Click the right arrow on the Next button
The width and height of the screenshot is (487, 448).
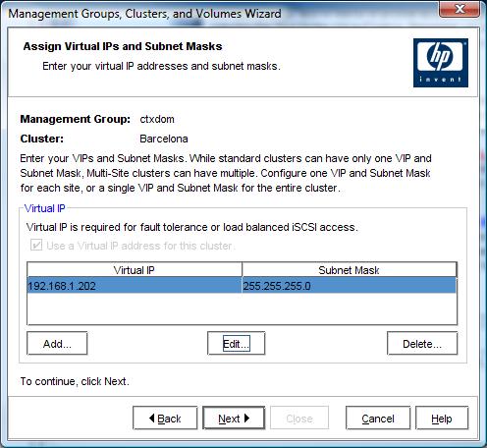tap(246, 418)
